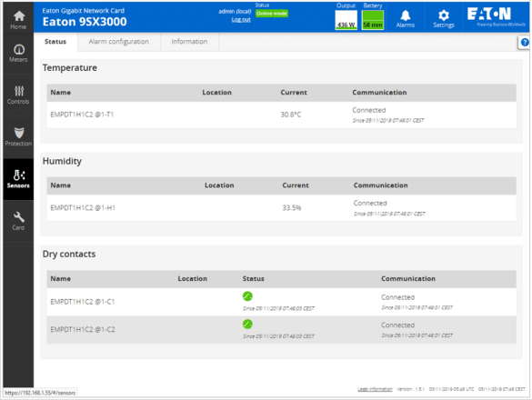Open the Home sidebar icon
Screen dimensions: 532x400
tap(19, 15)
